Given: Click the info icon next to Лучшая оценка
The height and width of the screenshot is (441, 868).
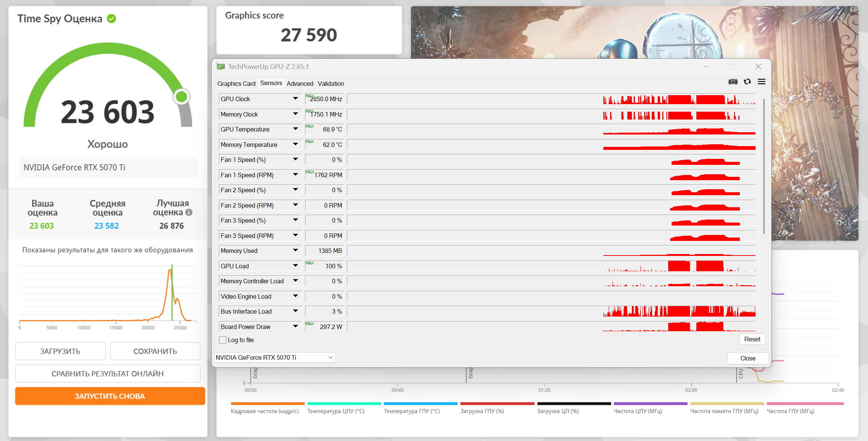Looking at the screenshot, I should 189,212.
